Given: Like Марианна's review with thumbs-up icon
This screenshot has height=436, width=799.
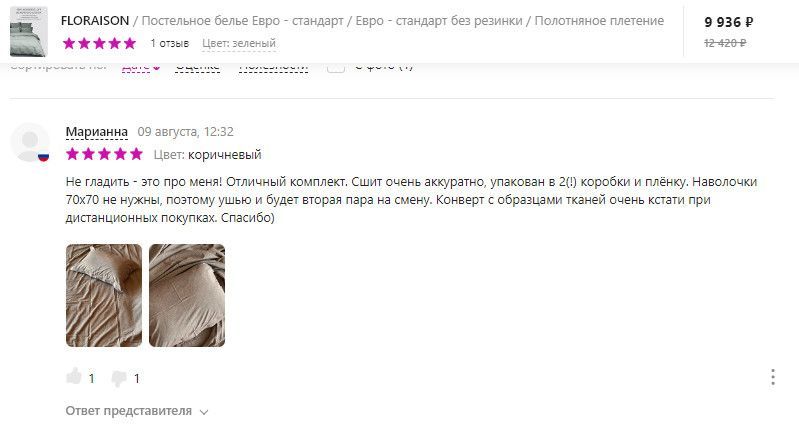Looking at the screenshot, I should 74,377.
